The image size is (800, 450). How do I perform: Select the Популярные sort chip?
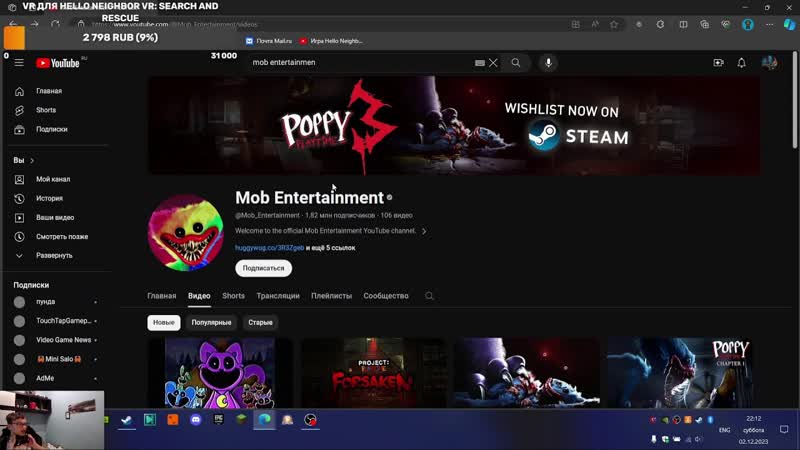click(211, 322)
